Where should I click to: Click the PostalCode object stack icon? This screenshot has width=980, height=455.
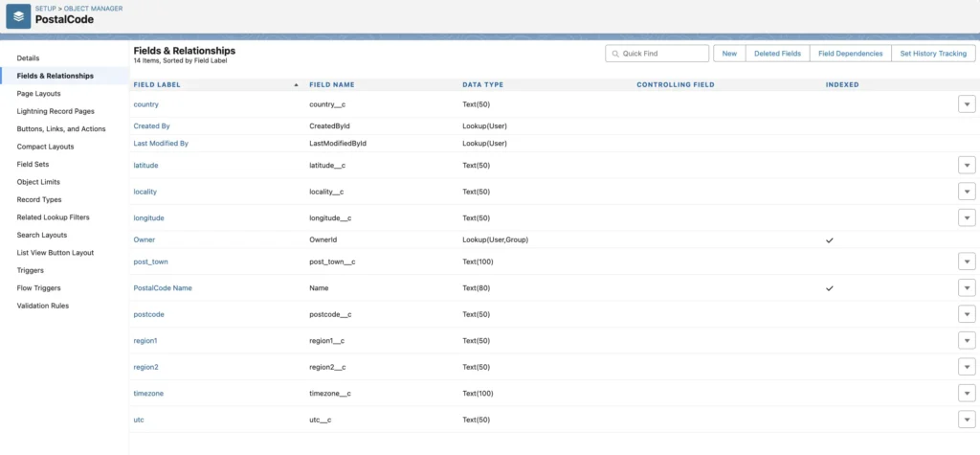click(x=18, y=16)
